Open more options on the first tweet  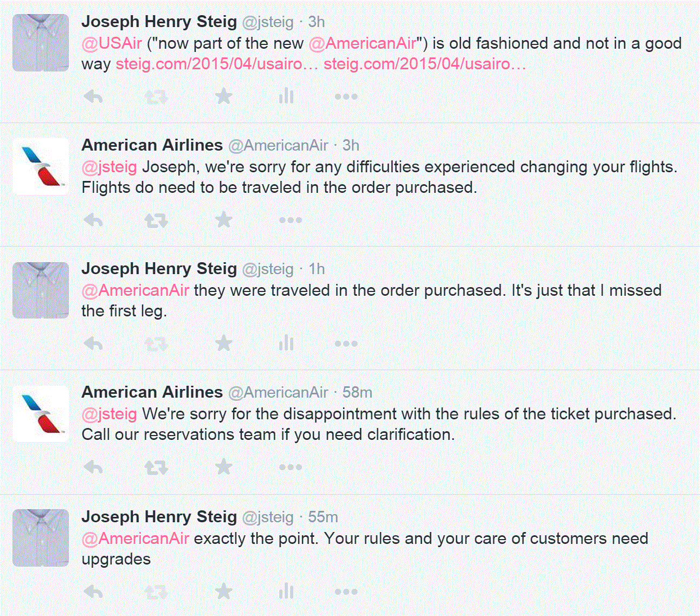tap(346, 97)
